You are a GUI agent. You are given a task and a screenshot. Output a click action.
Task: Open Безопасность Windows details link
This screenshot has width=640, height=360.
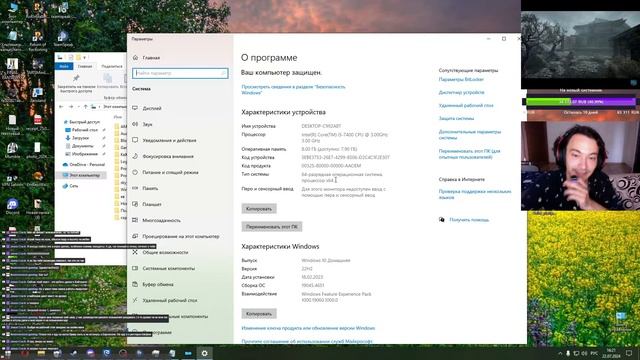coord(293,90)
